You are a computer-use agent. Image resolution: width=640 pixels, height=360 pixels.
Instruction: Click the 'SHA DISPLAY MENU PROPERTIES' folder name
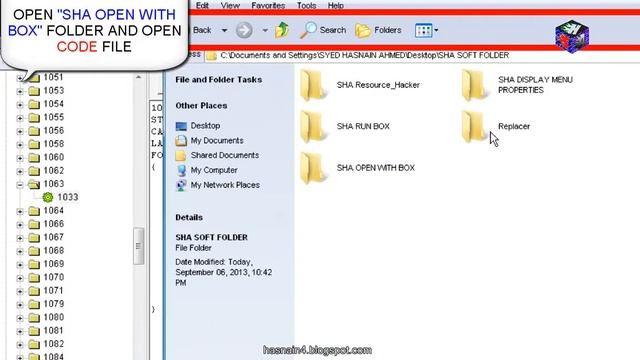(x=535, y=85)
